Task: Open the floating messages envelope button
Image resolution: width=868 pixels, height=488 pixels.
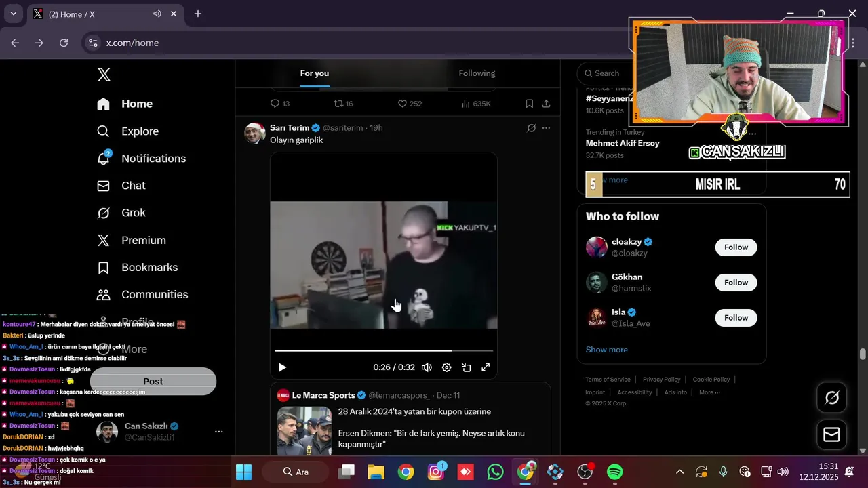Action: 831,434
